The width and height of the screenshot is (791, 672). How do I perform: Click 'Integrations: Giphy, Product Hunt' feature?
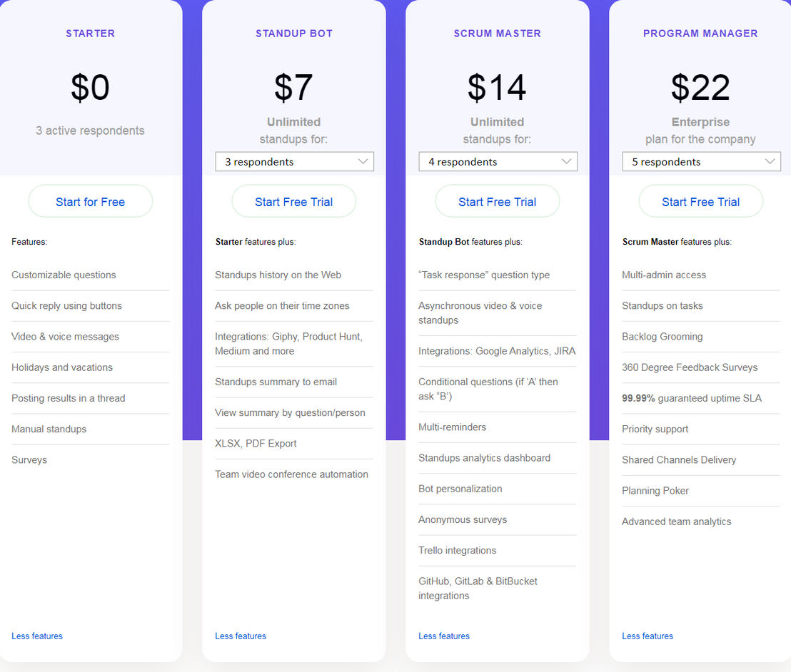288,343
